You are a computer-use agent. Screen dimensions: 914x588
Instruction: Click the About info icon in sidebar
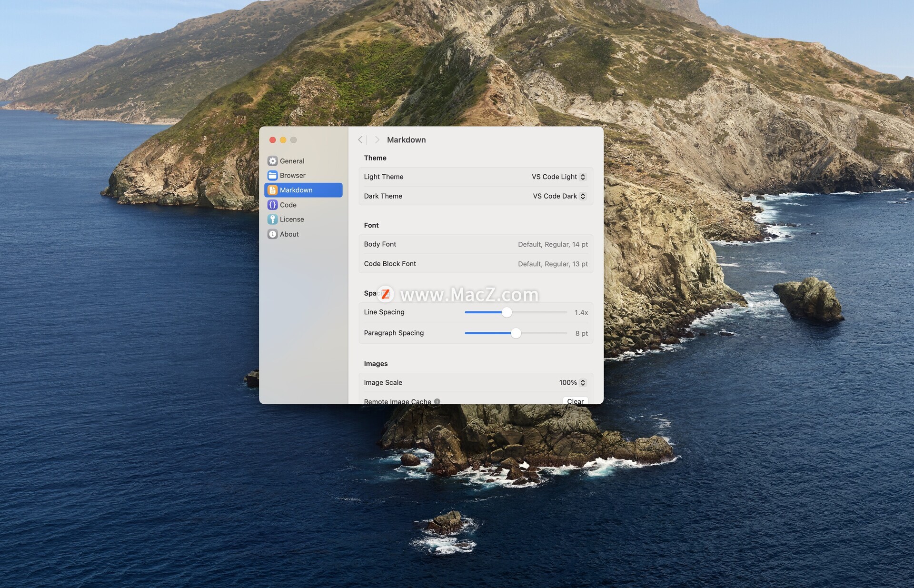click(272, 234)
